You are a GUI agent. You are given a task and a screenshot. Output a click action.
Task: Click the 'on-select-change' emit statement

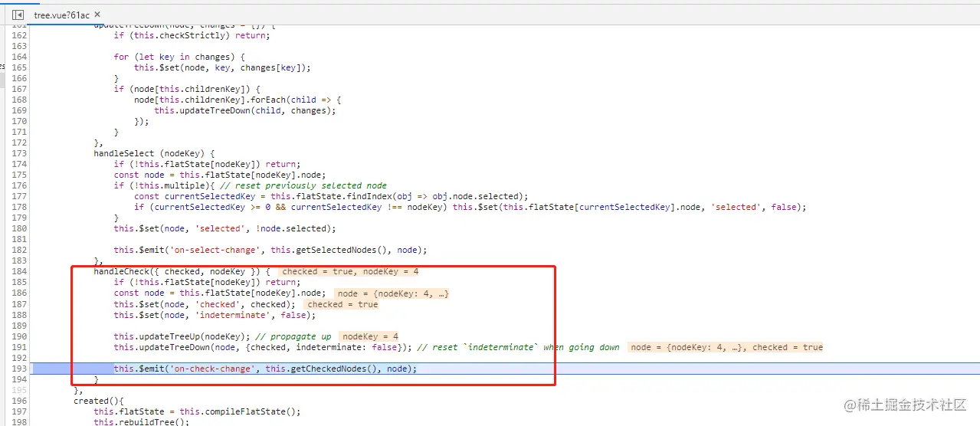point(270,250)
